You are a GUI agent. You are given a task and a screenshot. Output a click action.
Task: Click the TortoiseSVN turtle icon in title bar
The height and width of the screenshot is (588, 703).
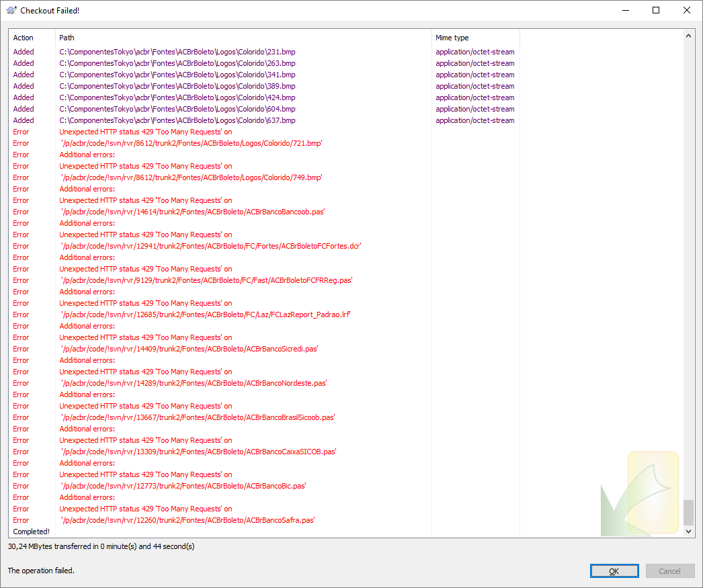[x=11, y=10]
